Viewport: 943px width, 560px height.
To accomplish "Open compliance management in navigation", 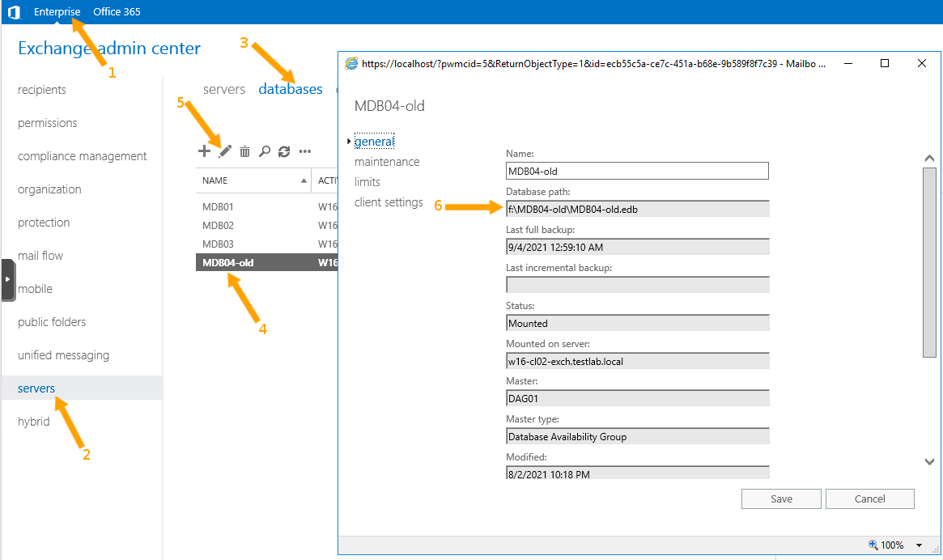I will click(x=83, y=156).
